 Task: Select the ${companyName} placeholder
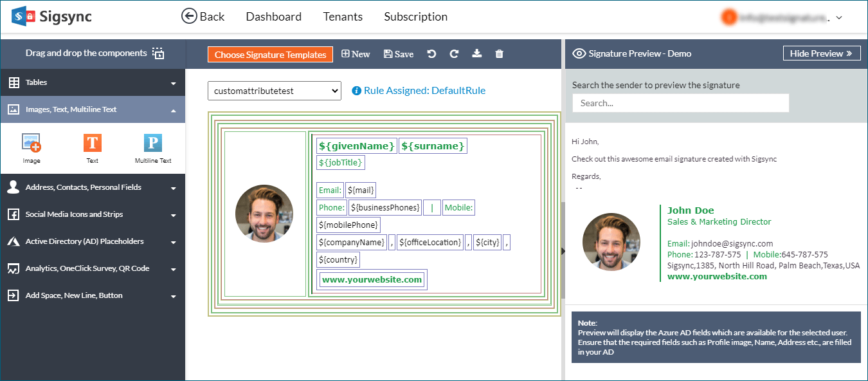coord(352,242)
